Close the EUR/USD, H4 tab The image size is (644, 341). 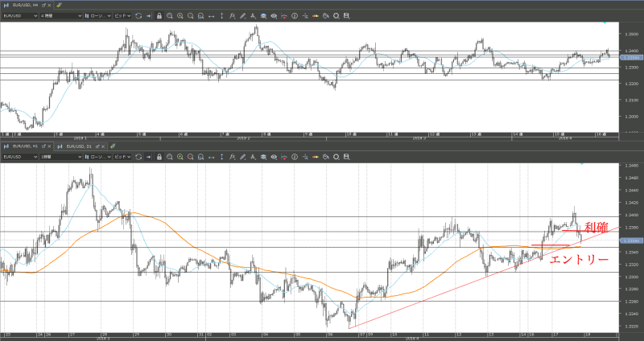coord(49,5)
